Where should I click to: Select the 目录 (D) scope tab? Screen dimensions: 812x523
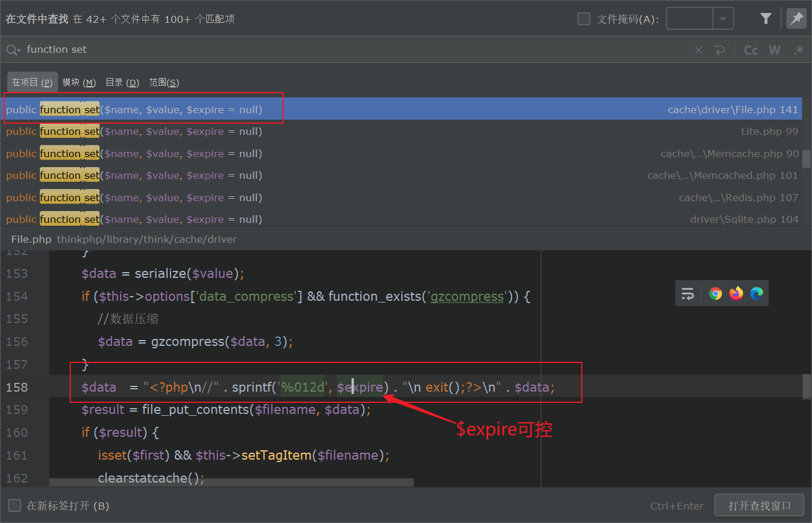tap(122, 82)
